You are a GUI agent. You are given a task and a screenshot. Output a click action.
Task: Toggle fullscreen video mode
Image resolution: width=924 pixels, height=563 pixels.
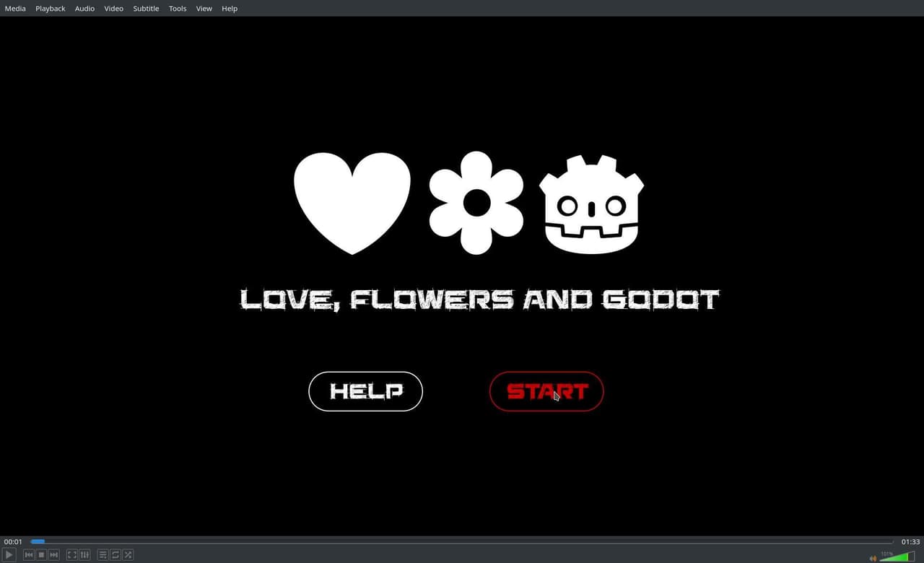click(x=72, y=555)
